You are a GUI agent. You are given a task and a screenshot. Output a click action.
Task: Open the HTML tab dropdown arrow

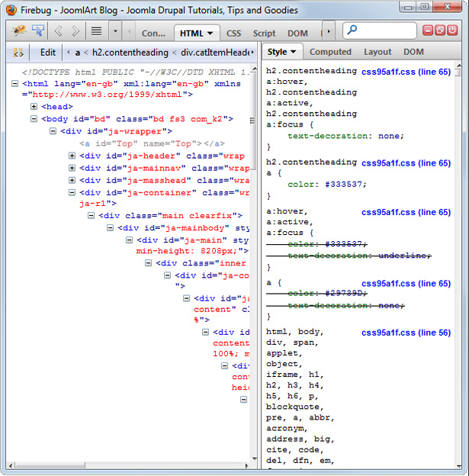[x=210, y=34]
